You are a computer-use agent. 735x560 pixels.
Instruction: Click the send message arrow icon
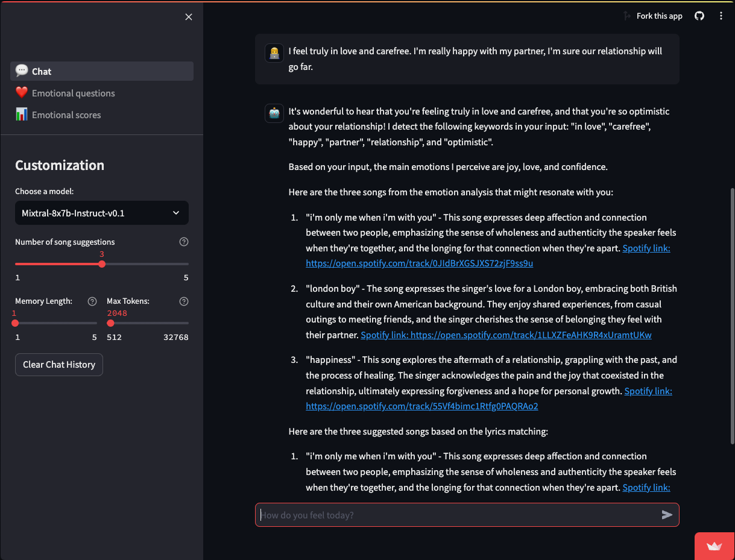pyautogui.click(x=667, y=515)
